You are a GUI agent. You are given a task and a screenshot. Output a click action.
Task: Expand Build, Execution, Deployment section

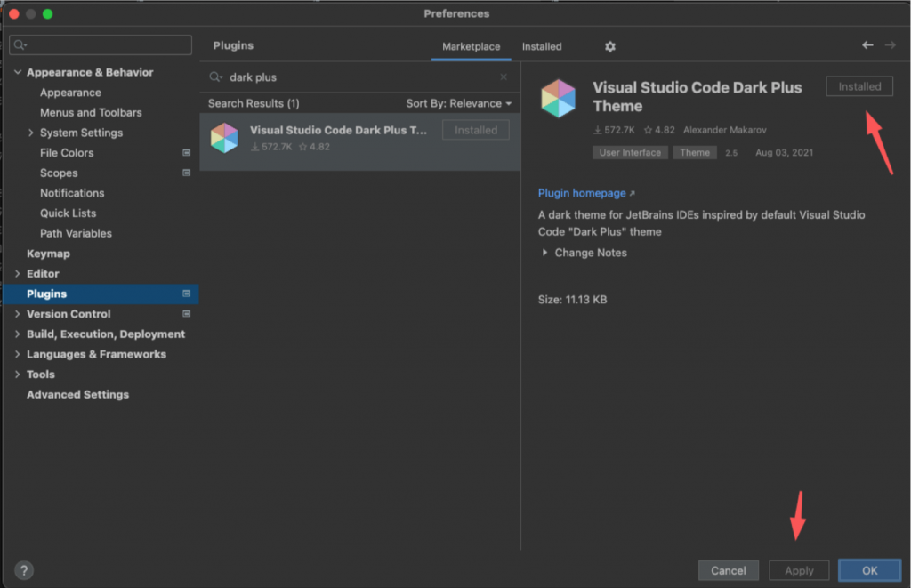18,334
